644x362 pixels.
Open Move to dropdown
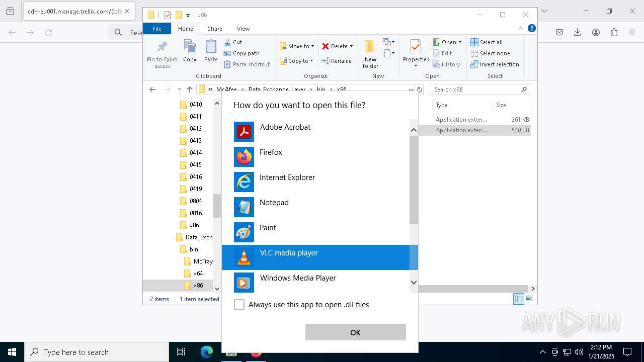click(x=297, y=46)
